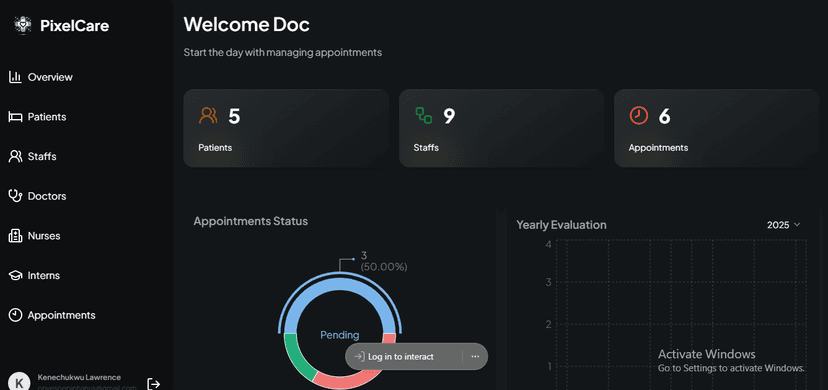Open the three-dot menu on login overlay

(x=475, y=356)
